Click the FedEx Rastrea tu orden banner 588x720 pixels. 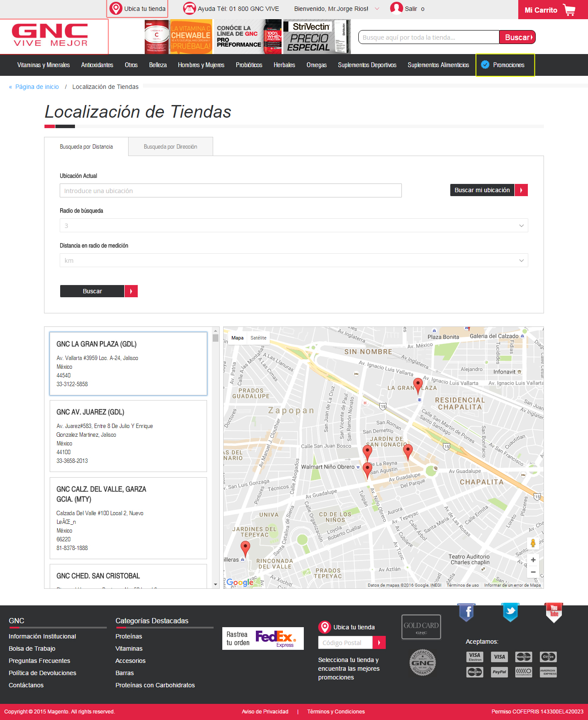(x=263, y=638)
